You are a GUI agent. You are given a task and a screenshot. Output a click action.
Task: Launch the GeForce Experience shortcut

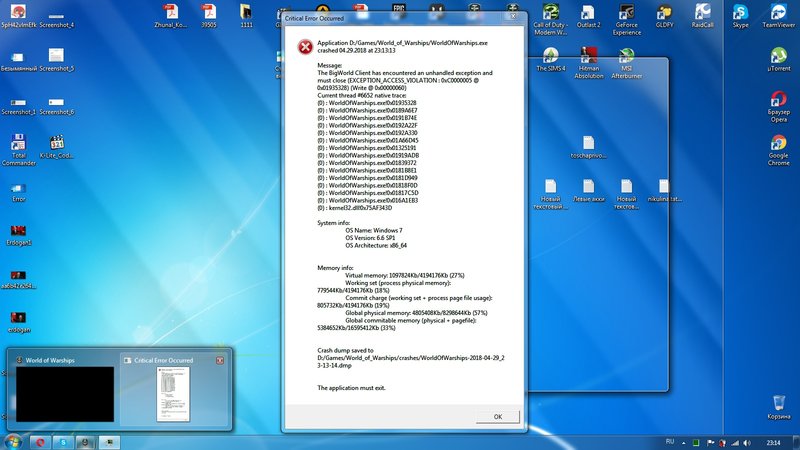(x=627, y=19)
